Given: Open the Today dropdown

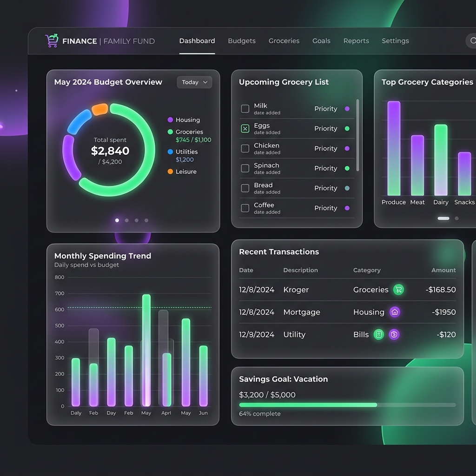Looking at the screenshot, I should [195, 82].
